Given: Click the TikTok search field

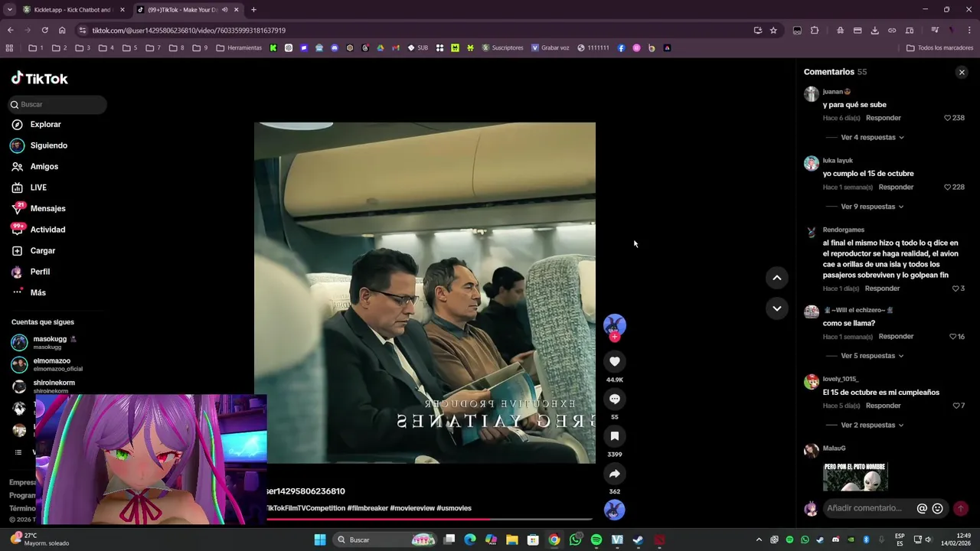Looking at the screenshot, I should (x=57, y=104).
